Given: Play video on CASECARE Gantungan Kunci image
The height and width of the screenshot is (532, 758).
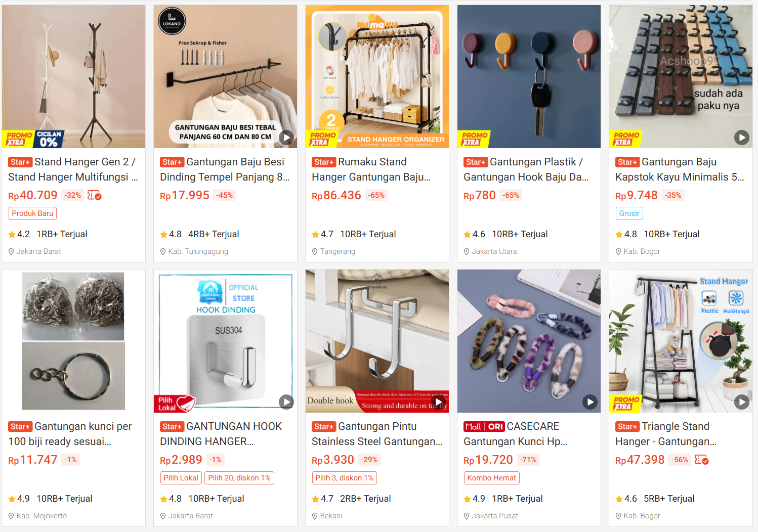Looking at the screenshot, I should [590, 402].
